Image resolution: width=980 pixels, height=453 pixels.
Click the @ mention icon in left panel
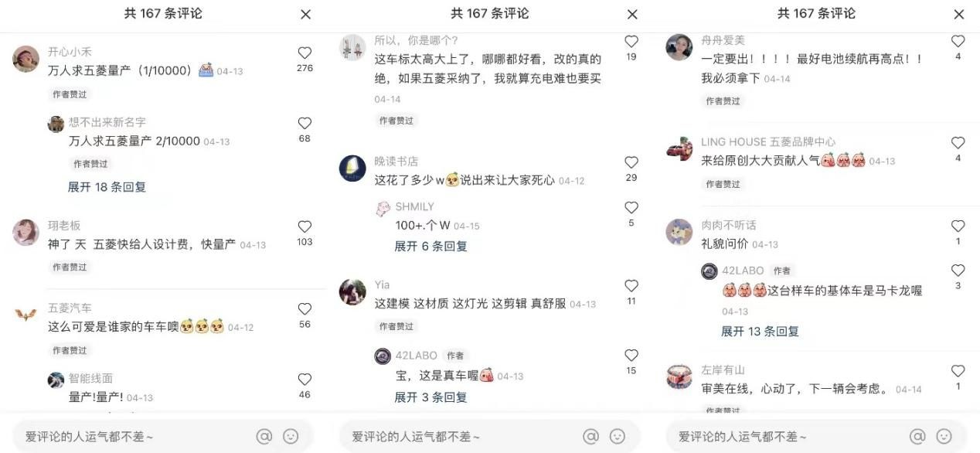pyautogui.click(x=264, y=436)
